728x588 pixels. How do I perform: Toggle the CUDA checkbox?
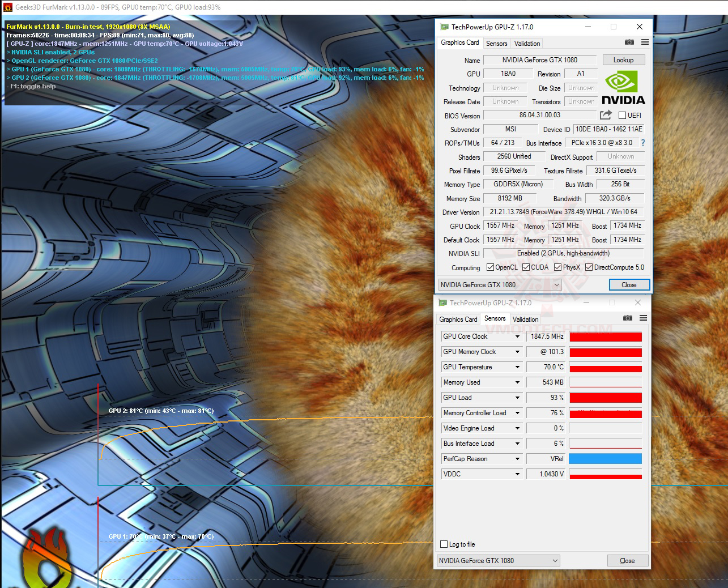[x=526, y=267]
